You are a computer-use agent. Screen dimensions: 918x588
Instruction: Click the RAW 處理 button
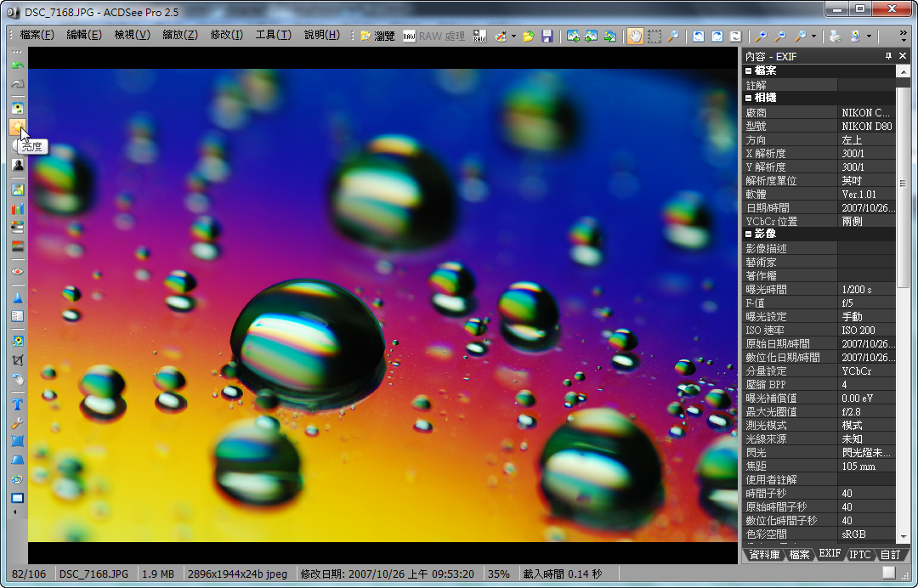click(433, 36)
